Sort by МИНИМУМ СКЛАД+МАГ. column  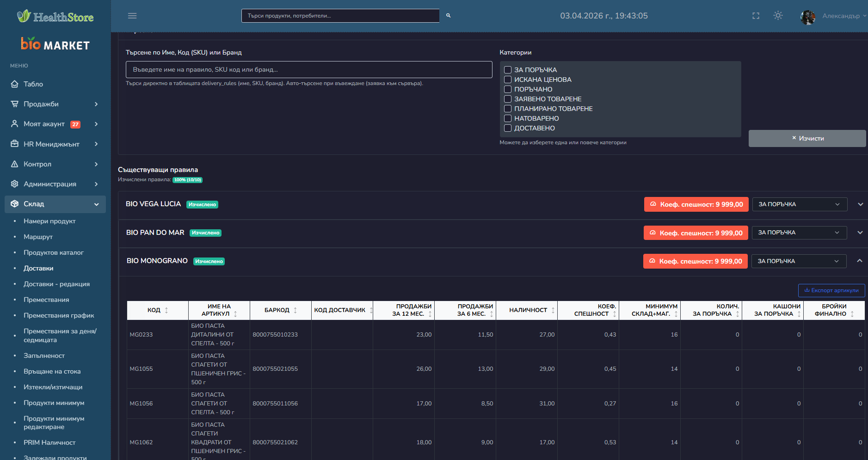point(650,310)
